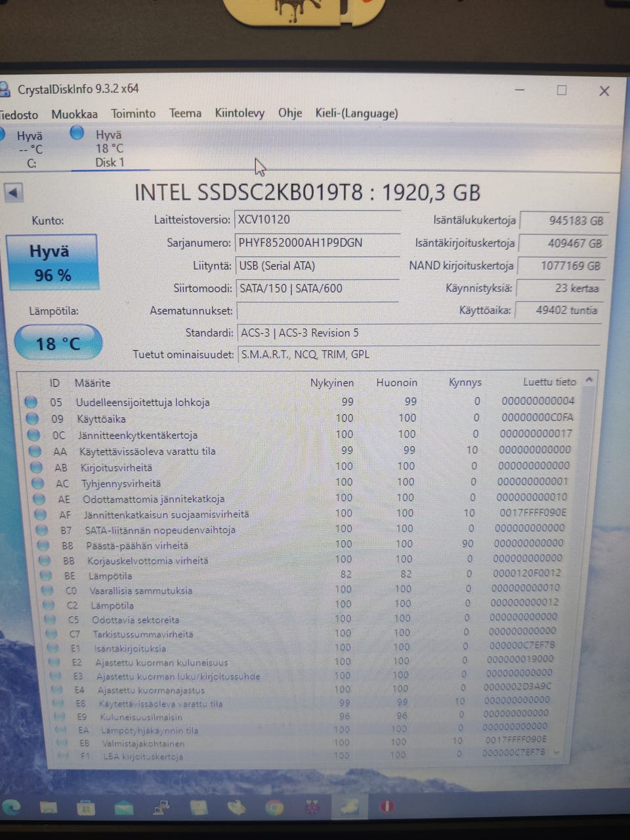The height and width of the screenshot is (840, 630).
Task: Click the Luettu tieto column header
Action: (549, 381)
